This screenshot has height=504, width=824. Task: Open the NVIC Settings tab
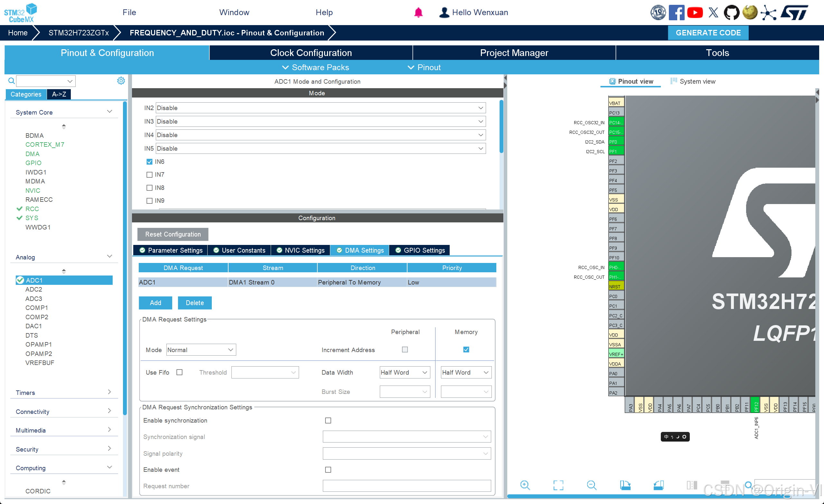[x=301, y=250]
